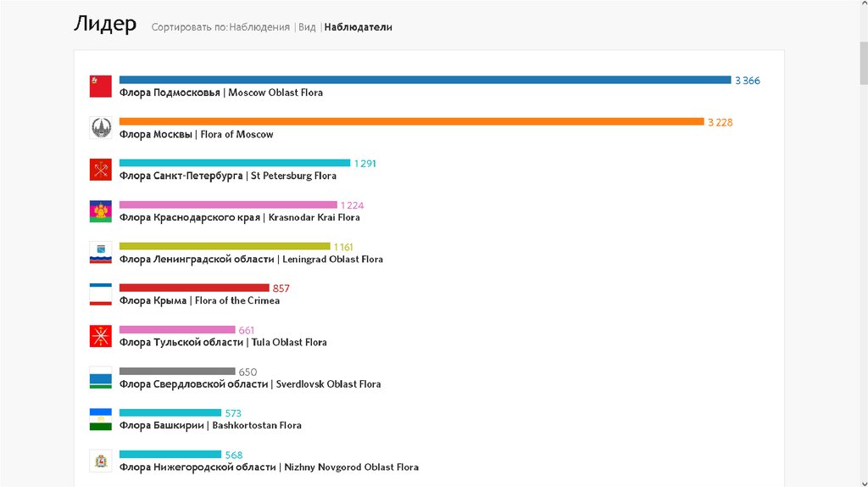Click the value 661
Viewport: 868px width, 487px height.
tap(247, 331)
